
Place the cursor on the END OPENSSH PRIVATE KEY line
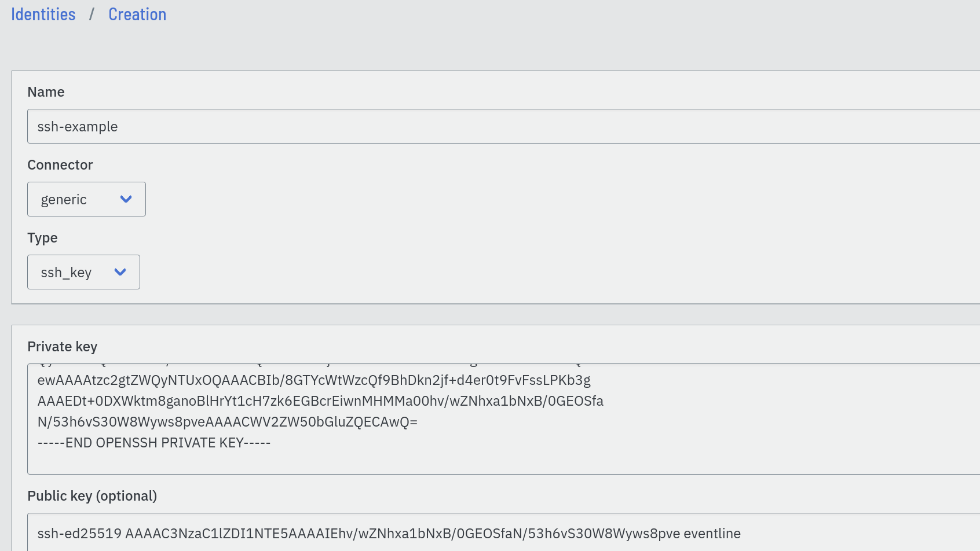[154, 443]
